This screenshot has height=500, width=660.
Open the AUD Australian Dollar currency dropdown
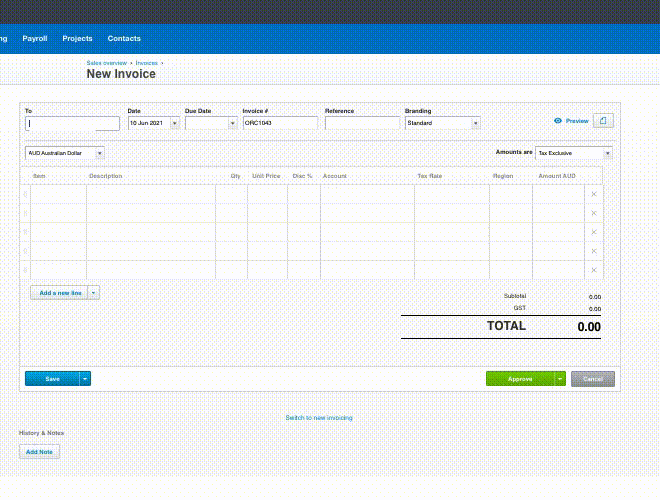tap(99, 153)
